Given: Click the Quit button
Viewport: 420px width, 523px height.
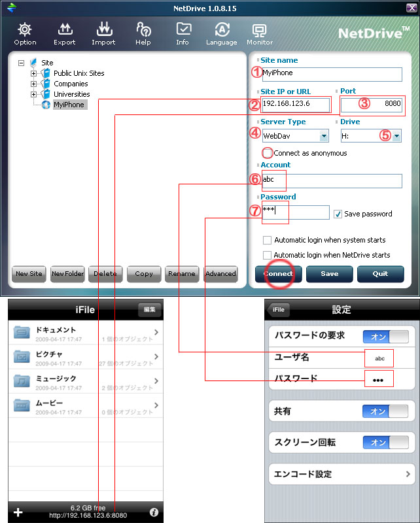Looking at the screenshot, I should [381, 274].
